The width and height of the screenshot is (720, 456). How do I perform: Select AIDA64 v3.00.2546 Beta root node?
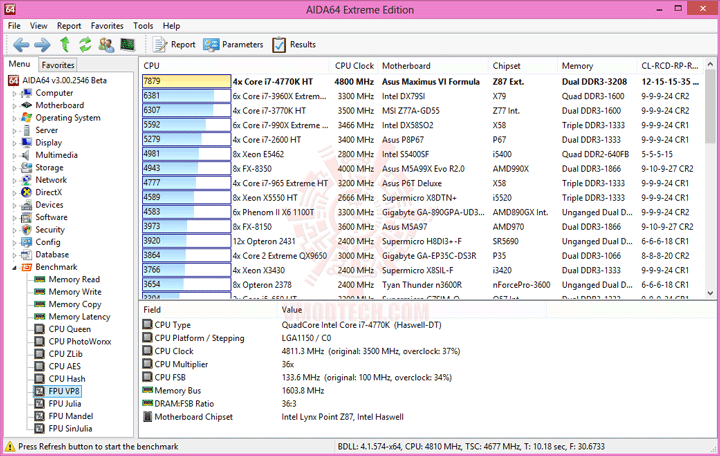coord(64,80)
